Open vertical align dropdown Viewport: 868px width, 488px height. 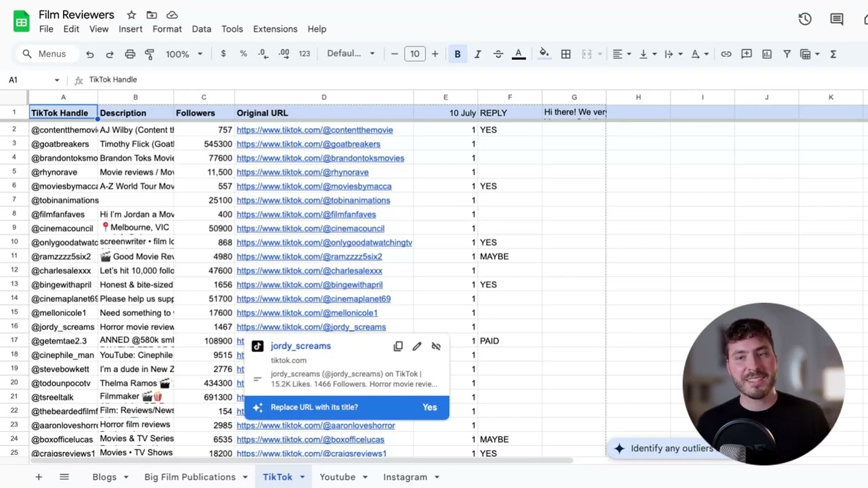coord(647,54)
